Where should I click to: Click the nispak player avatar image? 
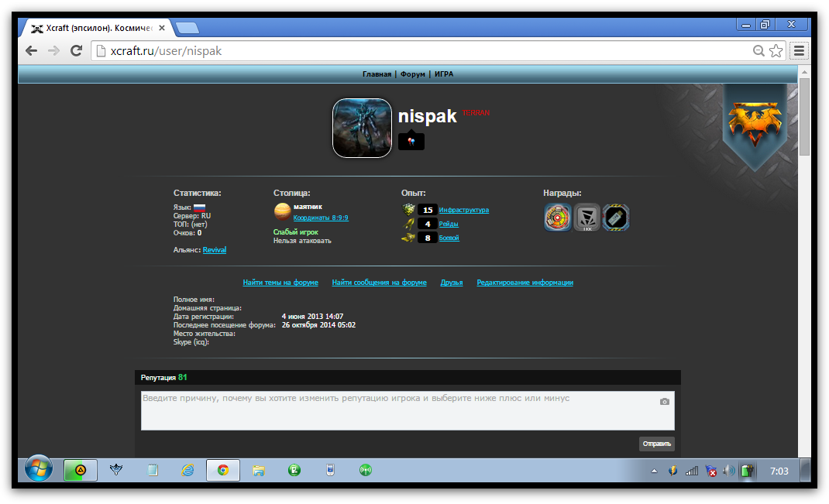(x=362, y=128)
